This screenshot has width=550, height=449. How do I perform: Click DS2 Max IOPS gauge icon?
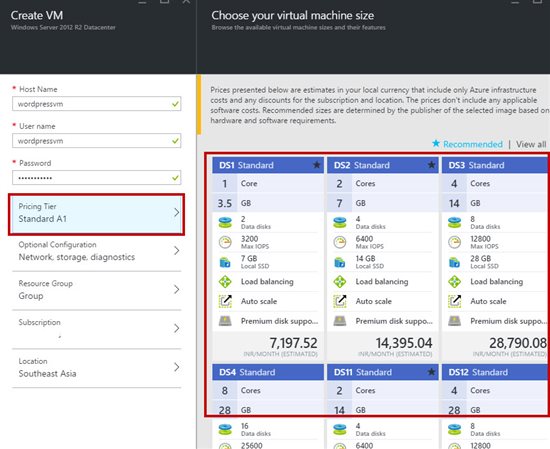(x=340, y=242)
